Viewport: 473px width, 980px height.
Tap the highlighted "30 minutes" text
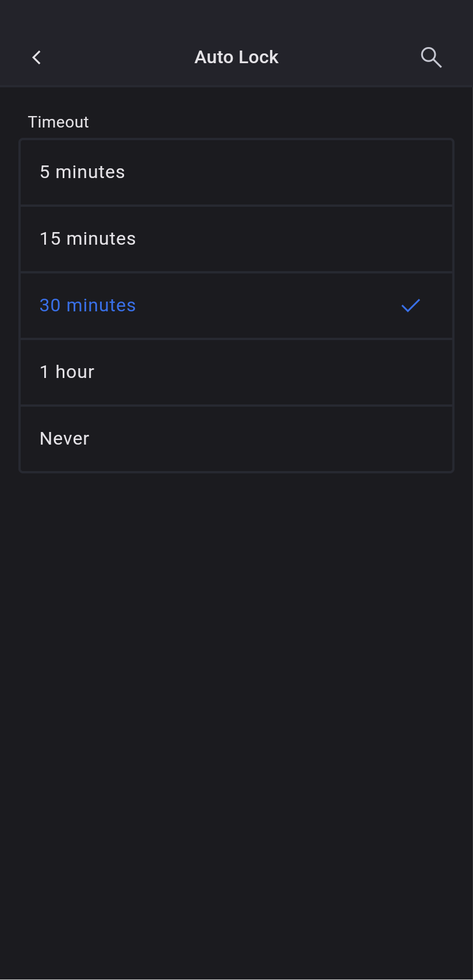coord(87,306)
